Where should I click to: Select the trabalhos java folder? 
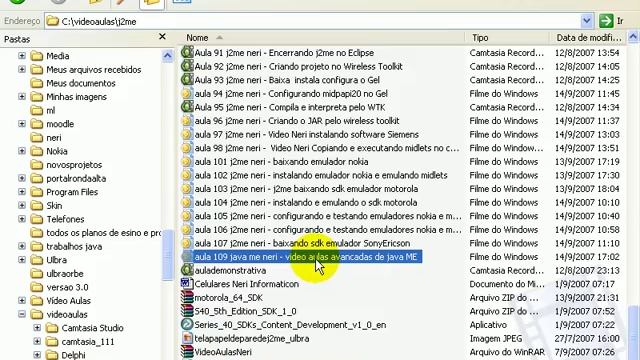[x=74, y=247]
